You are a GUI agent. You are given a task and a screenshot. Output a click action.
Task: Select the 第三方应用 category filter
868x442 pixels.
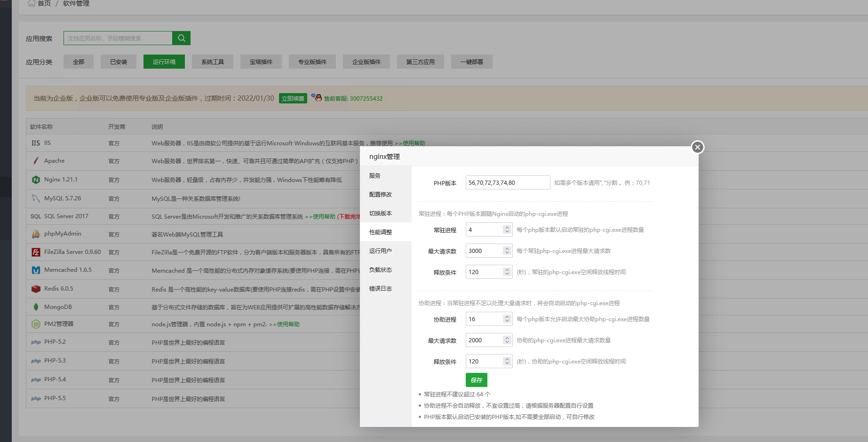pyautogui.click(x=421, y=62)
